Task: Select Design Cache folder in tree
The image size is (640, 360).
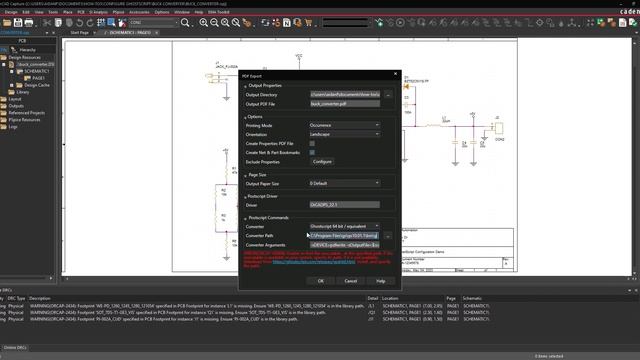Action: [x=37, y=85]
